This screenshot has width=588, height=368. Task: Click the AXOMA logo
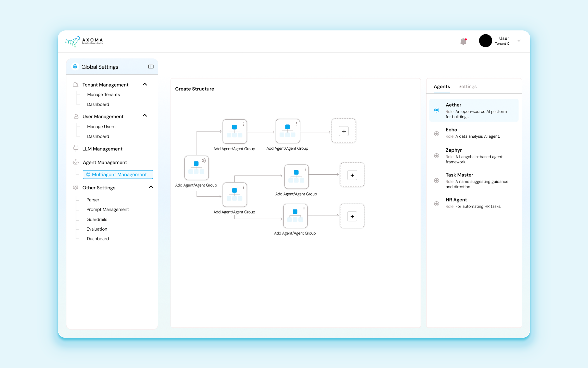[85, 41]
